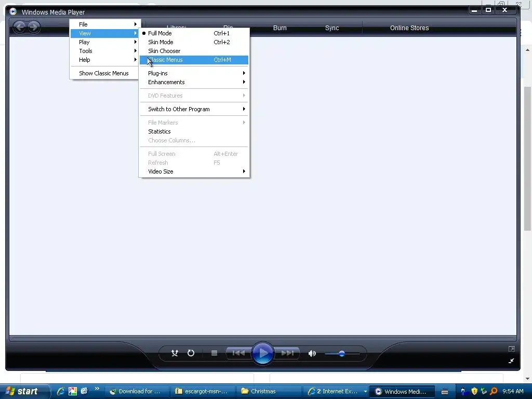Expand the DVD Features submenu arrow
Screen dimensions: 532x399
click(x=244, y=96)
